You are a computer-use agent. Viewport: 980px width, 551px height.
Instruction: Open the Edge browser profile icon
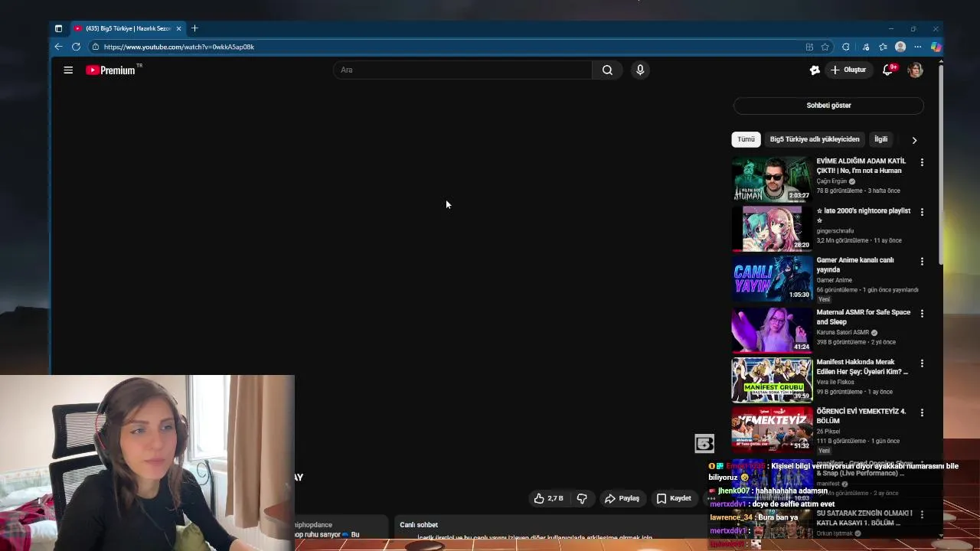[900, 47]
